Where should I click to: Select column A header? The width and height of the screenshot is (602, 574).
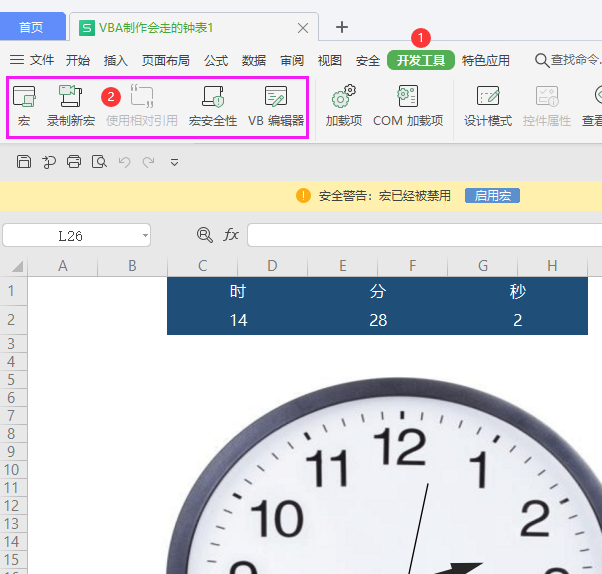pyautogui.click(x=63, y=266)
